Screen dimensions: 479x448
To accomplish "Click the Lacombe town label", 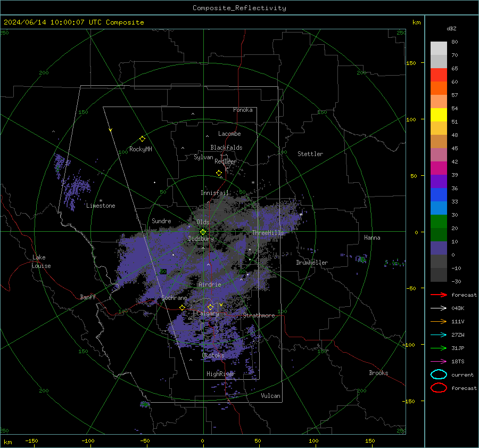I will click(x=229, y=134).
